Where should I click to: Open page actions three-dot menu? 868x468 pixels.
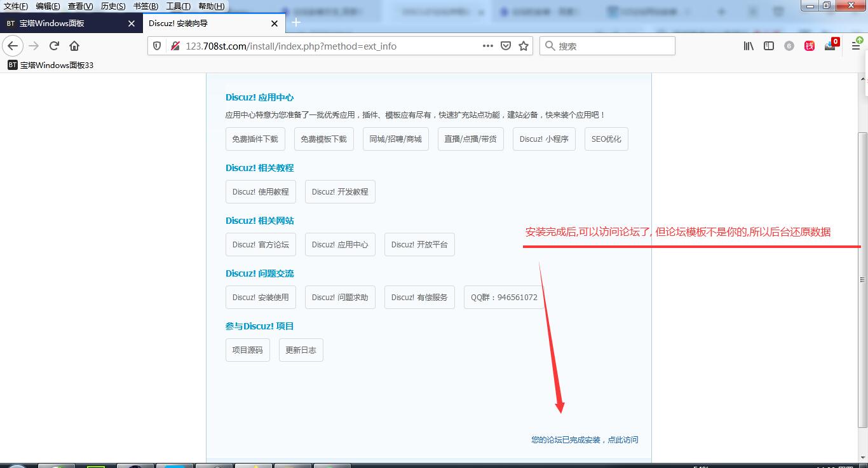click(488, 46)
